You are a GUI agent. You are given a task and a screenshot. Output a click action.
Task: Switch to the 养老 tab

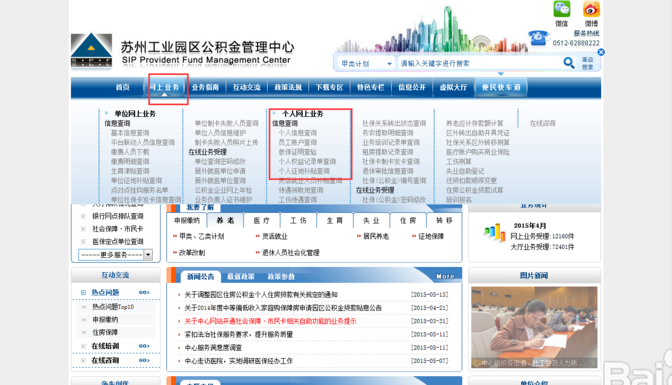tap(225, 220)
